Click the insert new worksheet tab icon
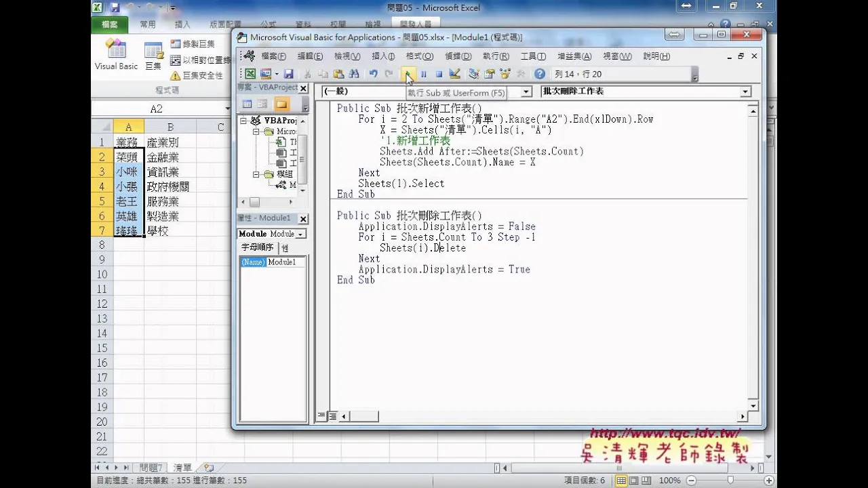Screen dimensions: 868x488 (x=209, y=468)
